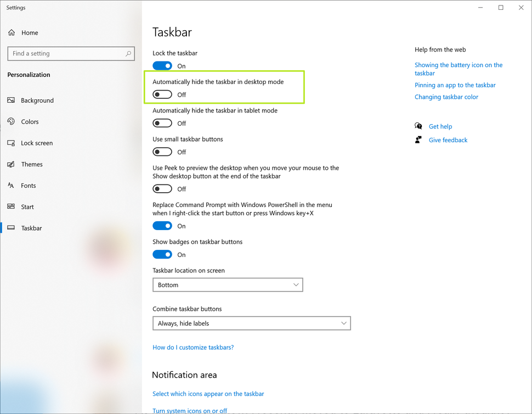Image resolution: width=532 pixels, height=414 pixels.
Task: Click the Start settings icon
Action: [x=12, y=206]
